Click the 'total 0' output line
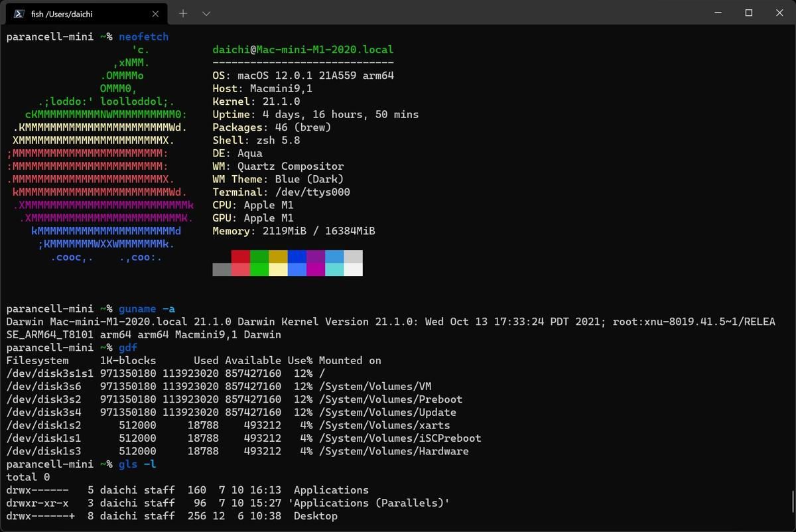This screenshot has height=532, width=796. tap(28, 477)
